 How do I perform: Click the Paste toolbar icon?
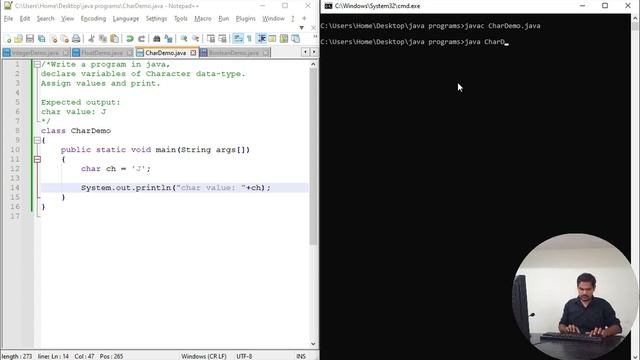click(x=115, y=39)
